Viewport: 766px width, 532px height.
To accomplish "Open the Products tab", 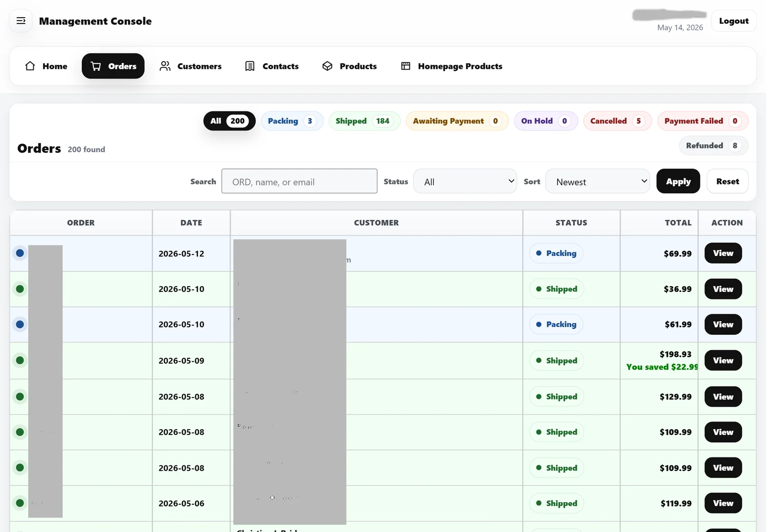I will [349, 66].
